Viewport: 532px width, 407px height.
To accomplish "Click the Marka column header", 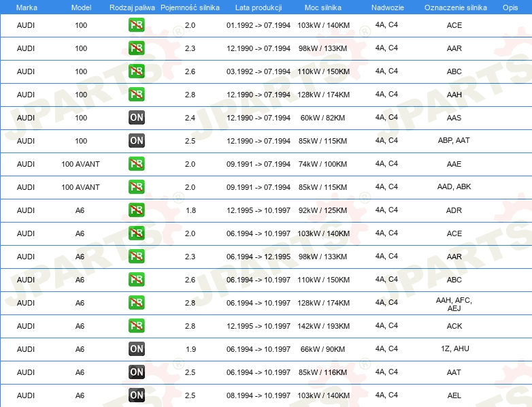I will tap(27, 7).
